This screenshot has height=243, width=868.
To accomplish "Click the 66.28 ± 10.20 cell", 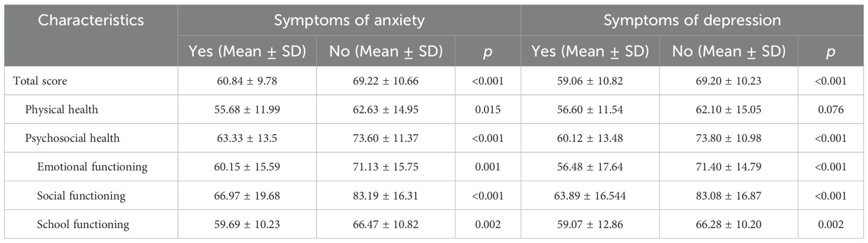I will coord(729,224).
